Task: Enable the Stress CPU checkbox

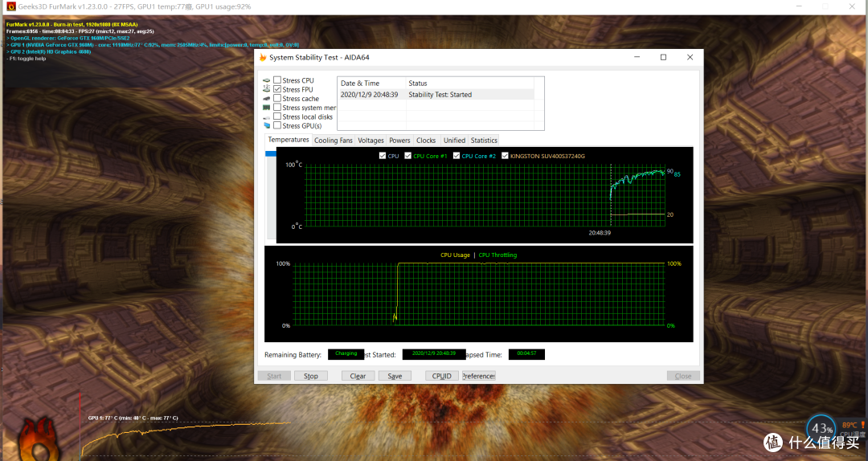Action: click(x=277, y=80)
